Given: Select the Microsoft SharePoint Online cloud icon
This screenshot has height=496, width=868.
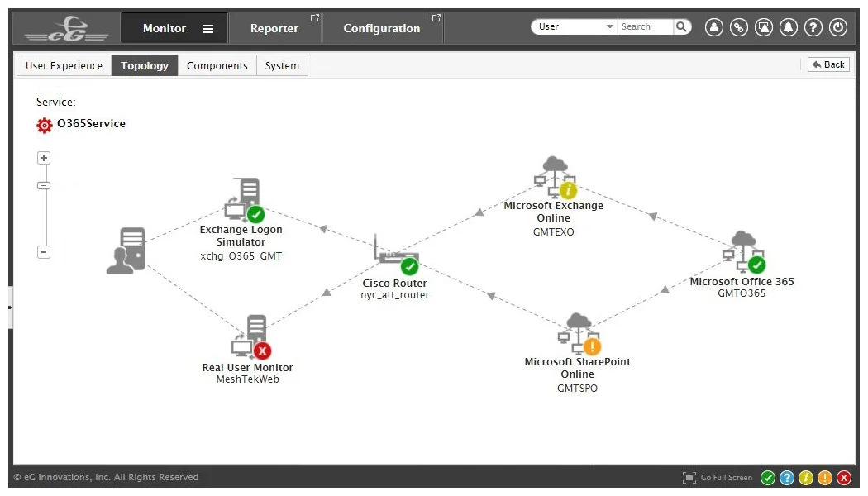Looking at the screenshot, I should click(579, 334).
